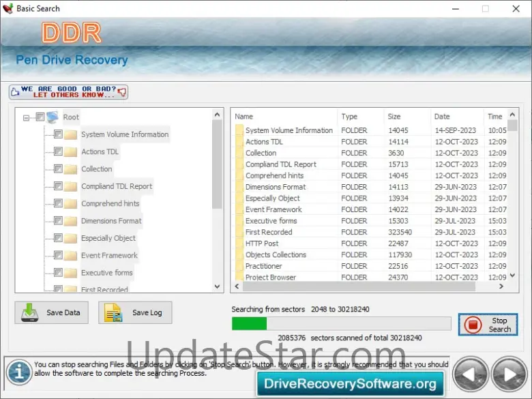
Task: Click file list horizontal scroll right arrow
Action: click(501, 286)
